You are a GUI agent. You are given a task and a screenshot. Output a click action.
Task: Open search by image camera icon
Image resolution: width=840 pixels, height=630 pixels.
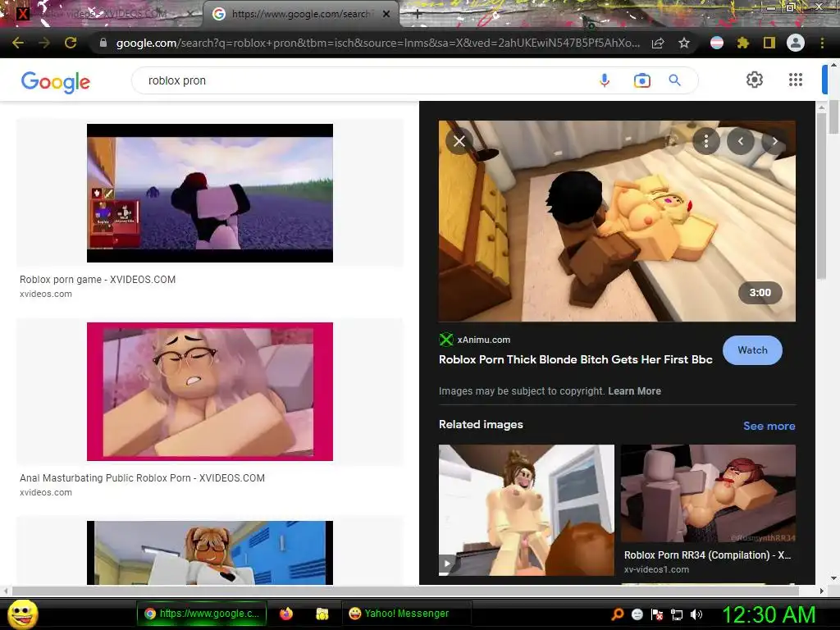point(641,80)
